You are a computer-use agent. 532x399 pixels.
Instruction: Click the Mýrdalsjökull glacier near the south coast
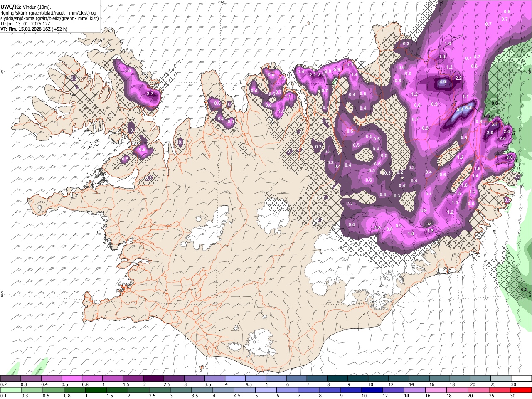(x=261, y=343)
